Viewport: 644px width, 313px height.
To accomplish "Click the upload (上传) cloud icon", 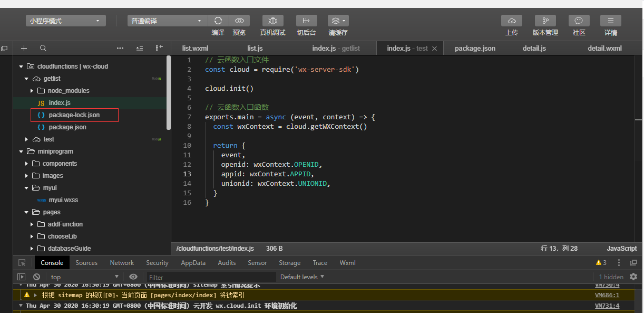I will tap(512, 21).
